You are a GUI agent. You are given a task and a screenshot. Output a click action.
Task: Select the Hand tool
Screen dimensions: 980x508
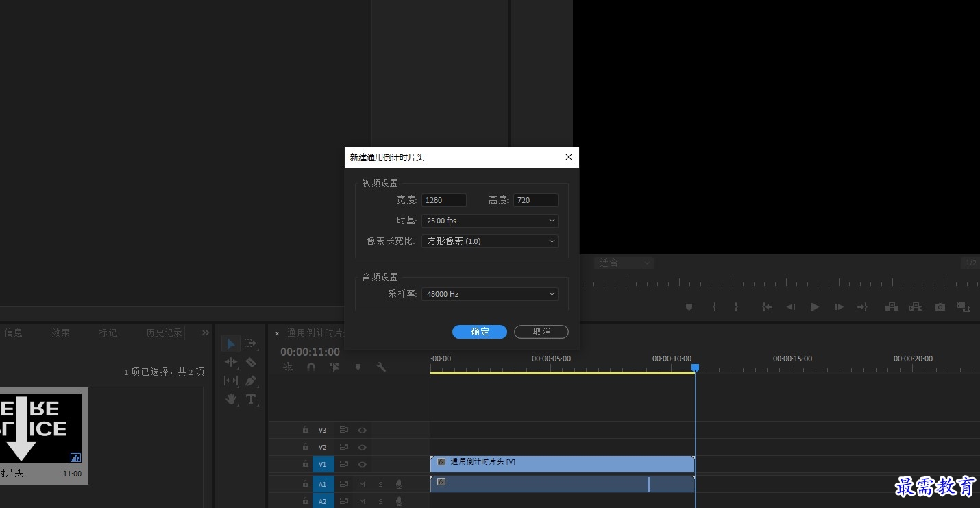(231, 399)
